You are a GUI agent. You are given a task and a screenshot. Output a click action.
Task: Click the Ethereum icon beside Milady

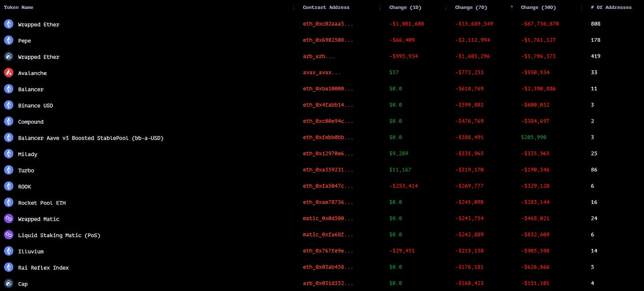pos(8,154)
